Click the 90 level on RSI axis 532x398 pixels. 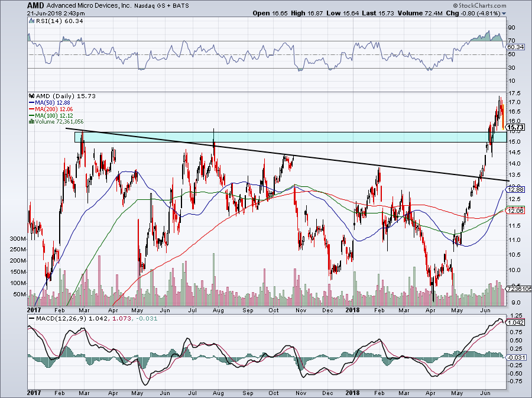click(x=512, y=28)
